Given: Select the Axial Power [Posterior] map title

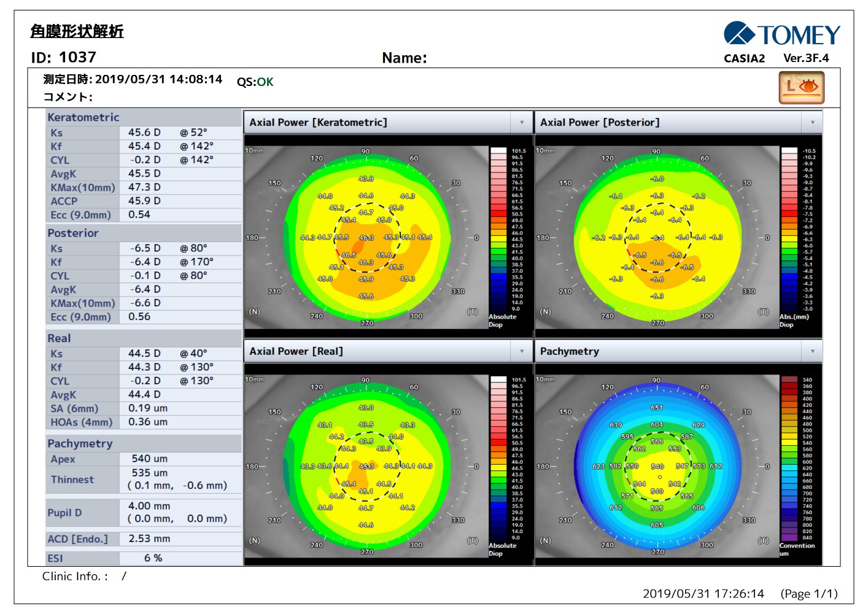Looking at the screenshot, I should click(600, 122).
